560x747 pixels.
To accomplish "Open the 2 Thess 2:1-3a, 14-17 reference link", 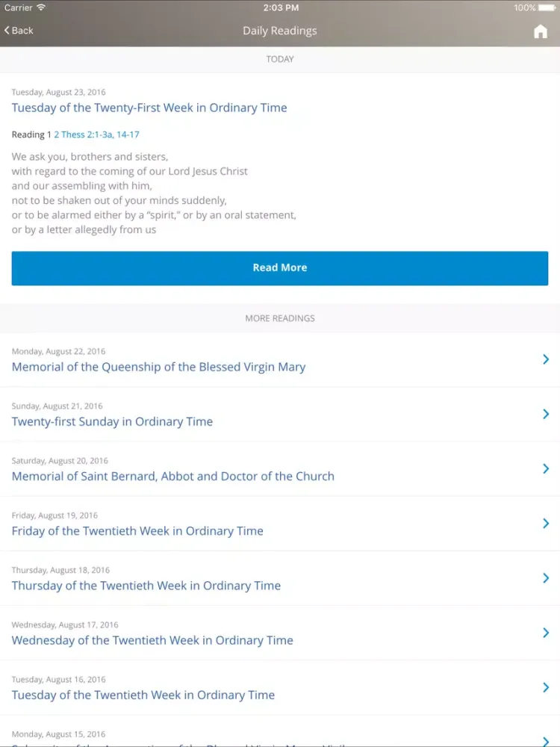I will (x=96, y=135).
